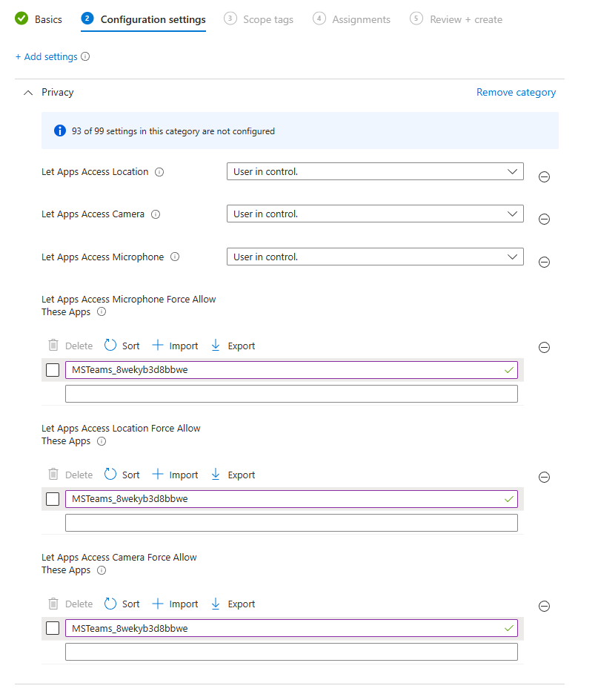Click info icon beside Let Apps Access Location
The width and height of the screenshot is (598, 700).
pos(159,172)
